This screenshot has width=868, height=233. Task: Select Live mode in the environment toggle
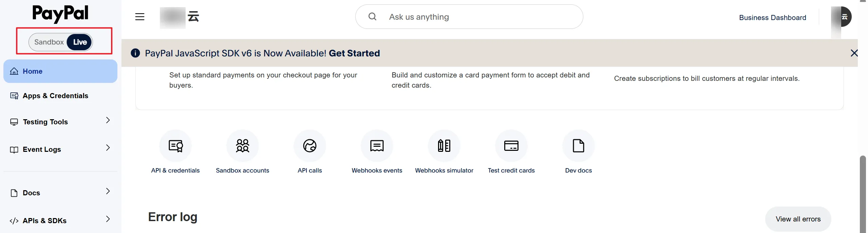80,42
